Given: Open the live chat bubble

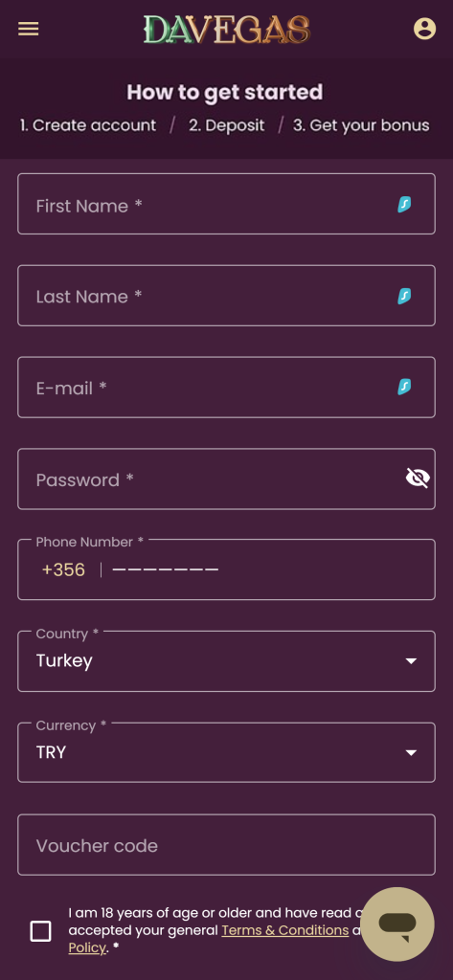Looking at the screenshot, I should [x=397, y=924].
